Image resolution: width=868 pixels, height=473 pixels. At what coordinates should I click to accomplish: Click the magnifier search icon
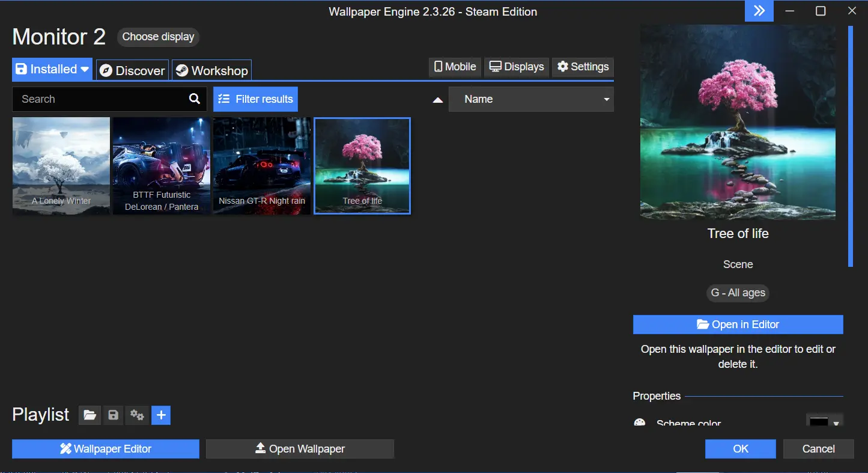tap(194, 99)
